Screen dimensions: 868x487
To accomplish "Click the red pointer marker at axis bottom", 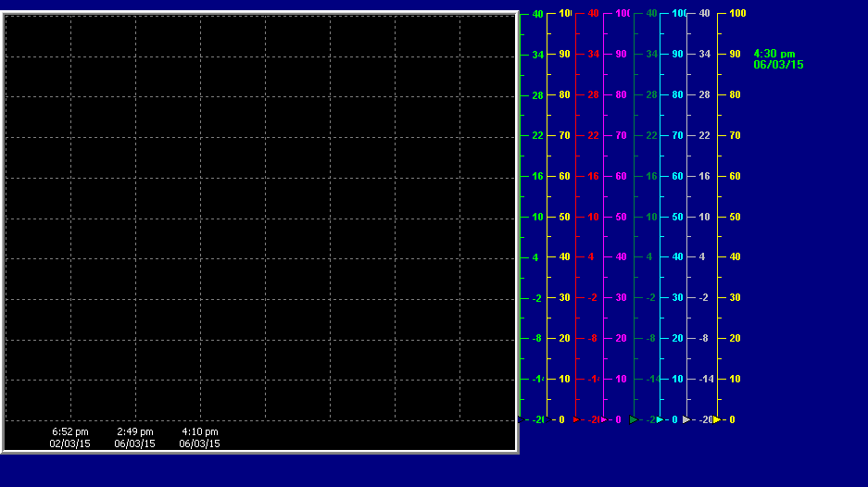I will 576,419.
